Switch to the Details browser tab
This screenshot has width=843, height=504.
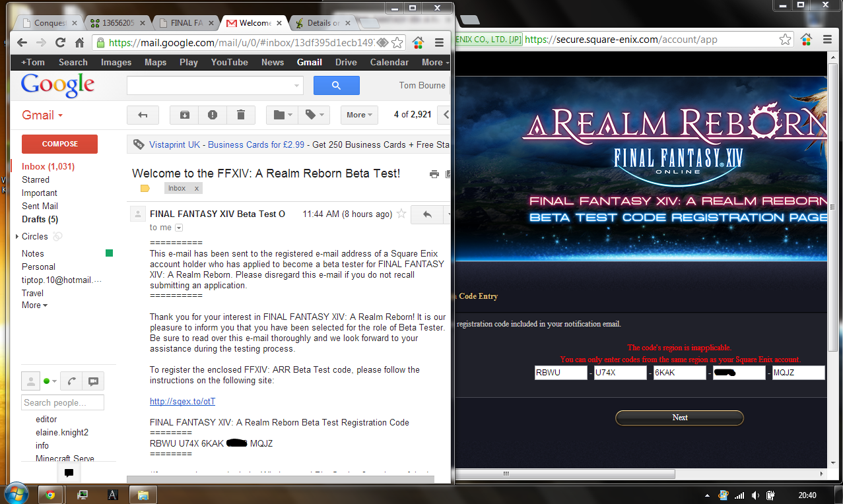tap(323, 23)
